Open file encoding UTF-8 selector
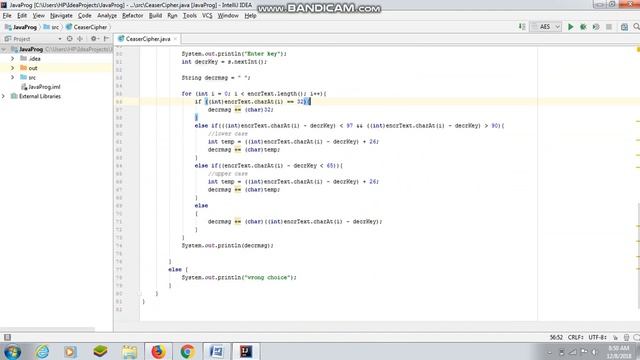 [x=597, y=338]
